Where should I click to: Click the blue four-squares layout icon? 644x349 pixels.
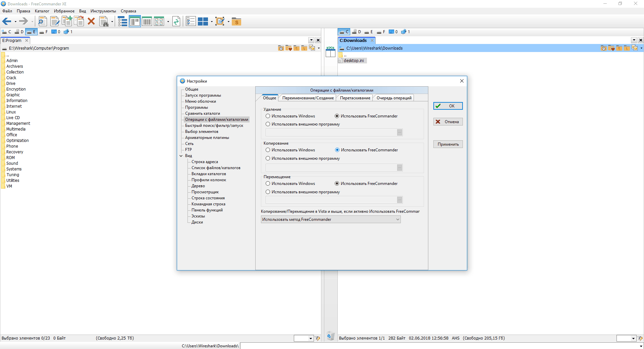pyautogui.click(x=203, y=21)
